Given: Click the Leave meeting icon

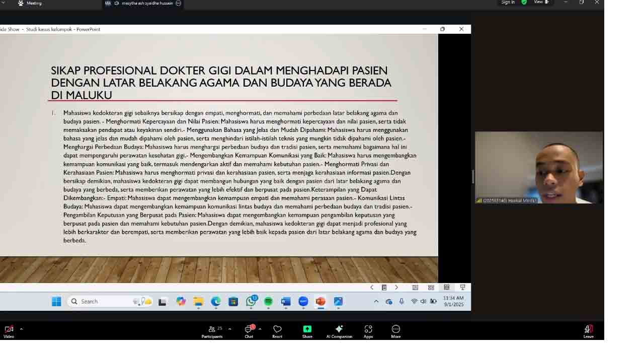Looking at the screenshot, I should [x=589, y=331].
